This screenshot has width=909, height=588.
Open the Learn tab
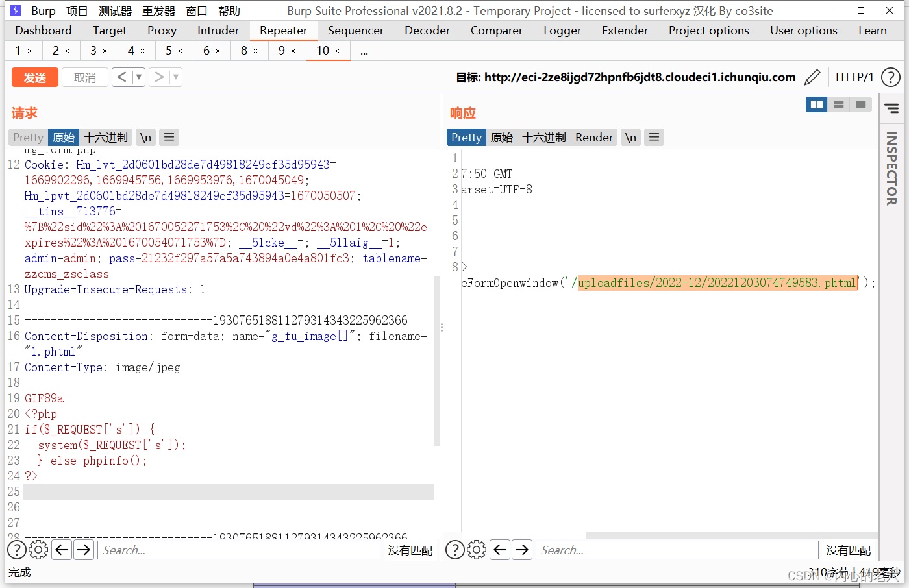tap(873, 31)
